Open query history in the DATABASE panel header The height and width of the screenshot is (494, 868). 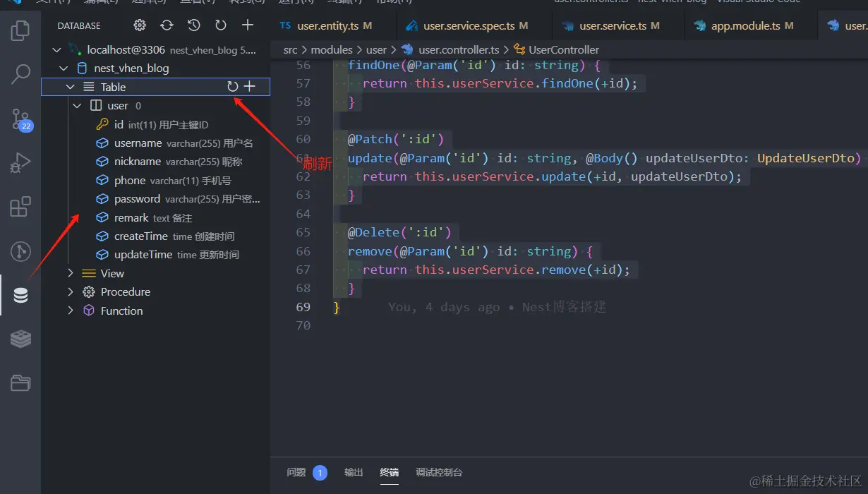point(193,25)
